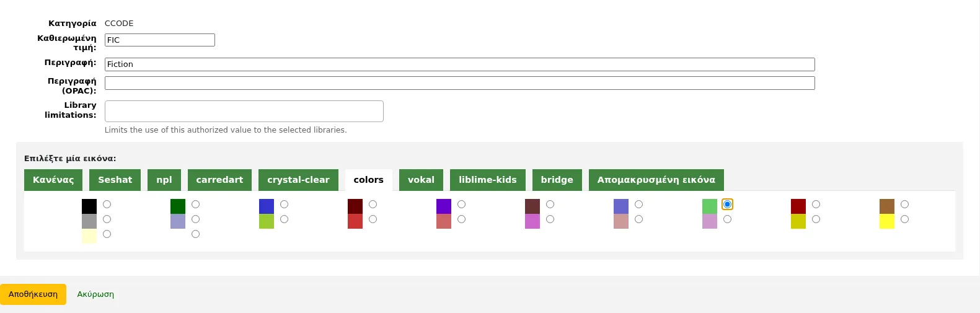Select radio button beside orchid magenta swatch
Image resolution: width=980 pixels, height=313 pixels.
pyautogui.click(x=550, y=219)
